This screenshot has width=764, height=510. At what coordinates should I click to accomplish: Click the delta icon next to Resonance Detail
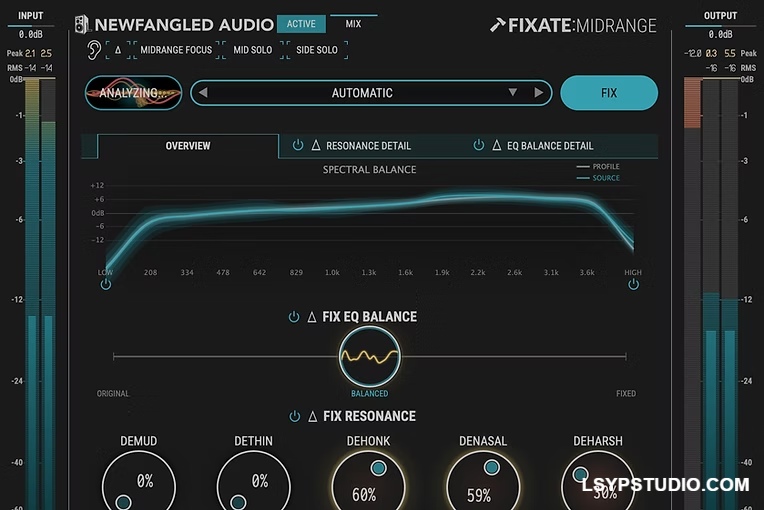click(316, 145)
